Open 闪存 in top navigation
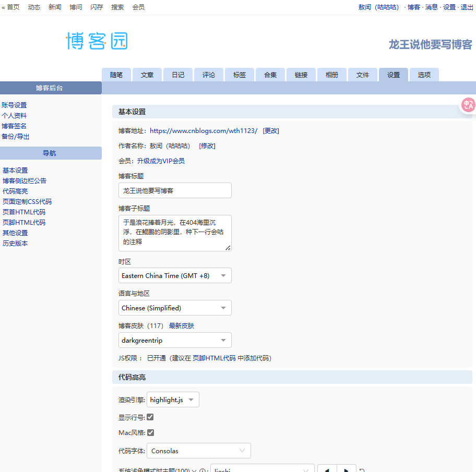The image size is (476, 472). point(97,7)
